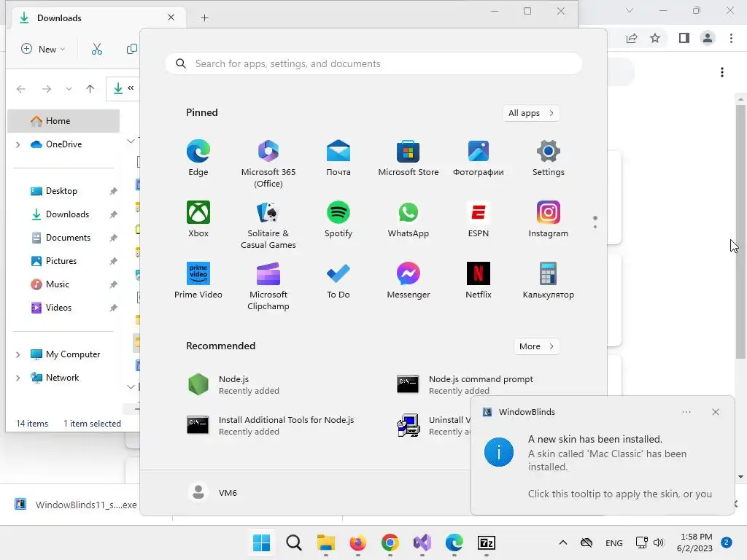Click the Cut icon in File Explorer
The image size is (747, 560).
(97, 49)
